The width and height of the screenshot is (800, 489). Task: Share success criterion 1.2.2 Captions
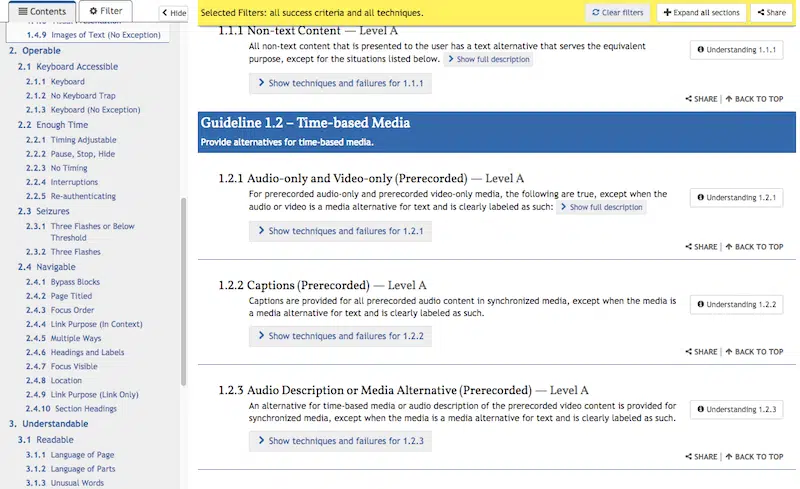point(702,352)
